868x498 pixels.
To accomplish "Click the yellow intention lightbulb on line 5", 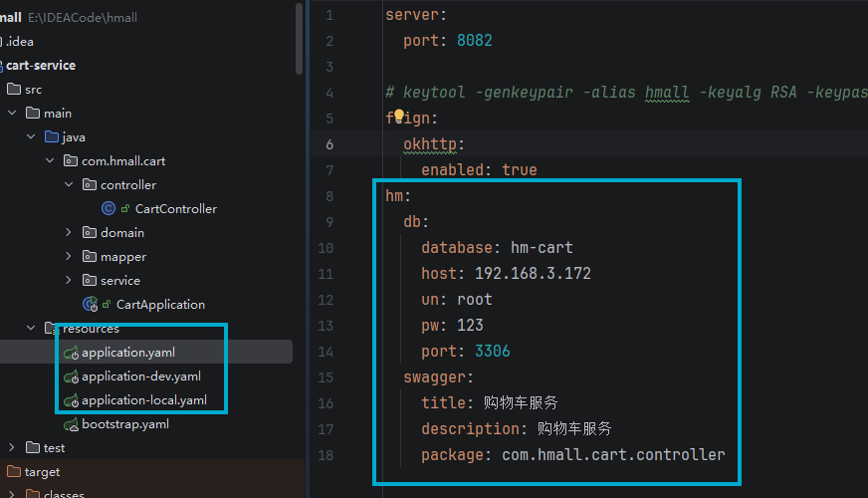I will click(398, 116).
